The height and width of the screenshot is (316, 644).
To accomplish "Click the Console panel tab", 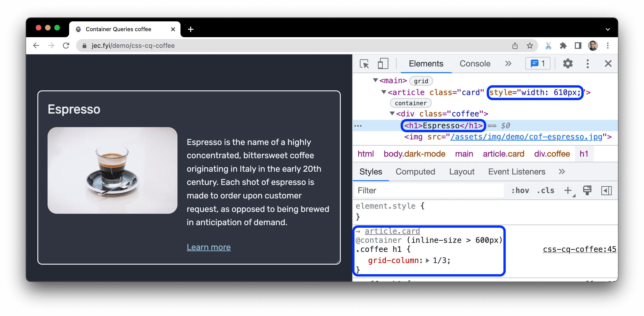I will (474, 64).
